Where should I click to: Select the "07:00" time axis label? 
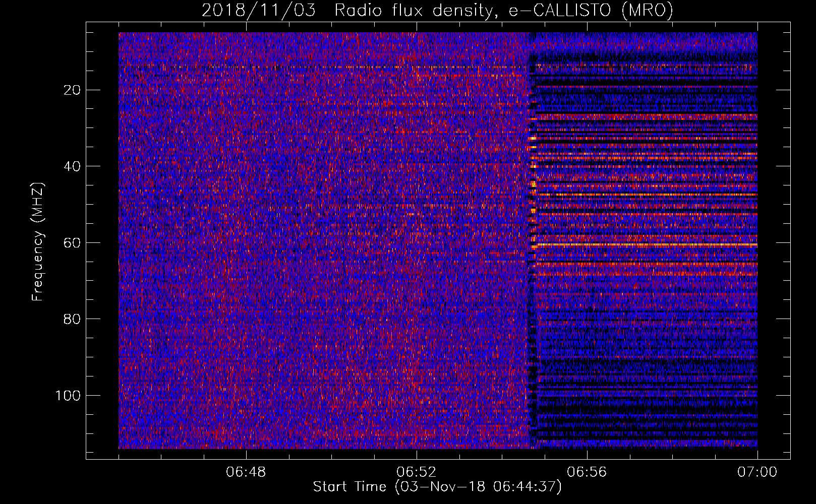click(x=757, y=472)
